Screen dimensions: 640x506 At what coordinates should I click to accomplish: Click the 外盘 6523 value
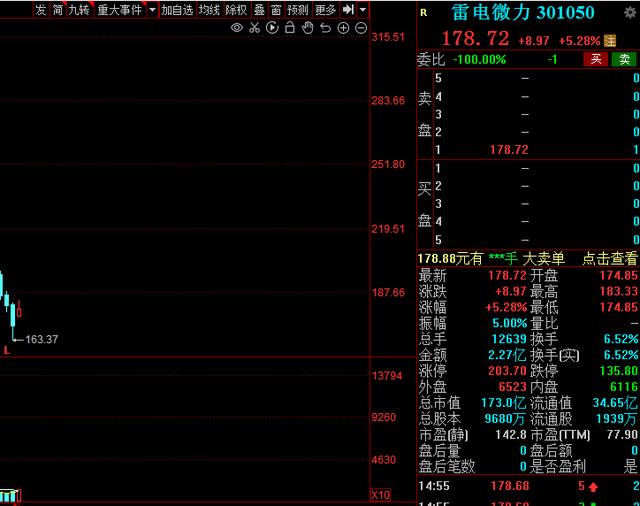[513, 387]
